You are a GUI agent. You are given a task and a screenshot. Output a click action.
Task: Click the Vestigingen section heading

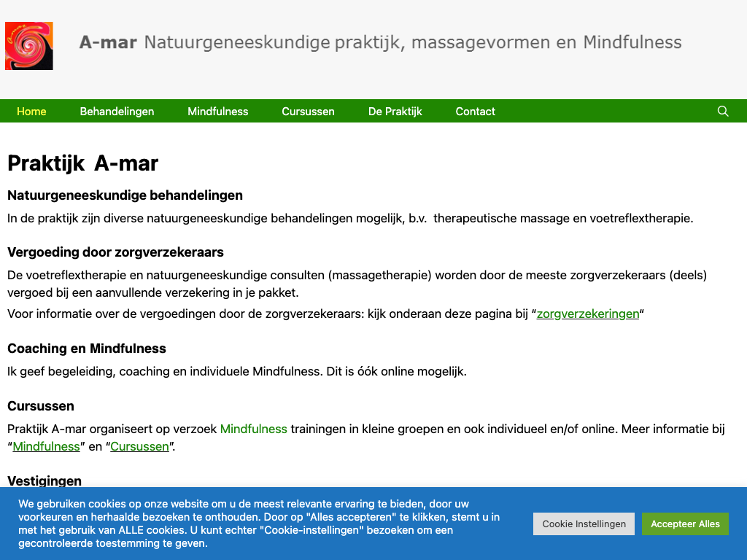[x=44, y=481]
